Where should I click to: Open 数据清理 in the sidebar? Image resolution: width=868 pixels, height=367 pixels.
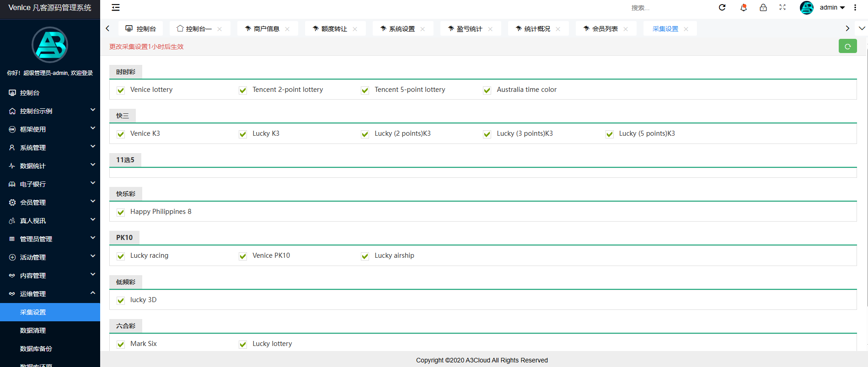click(x=33, y=330)
